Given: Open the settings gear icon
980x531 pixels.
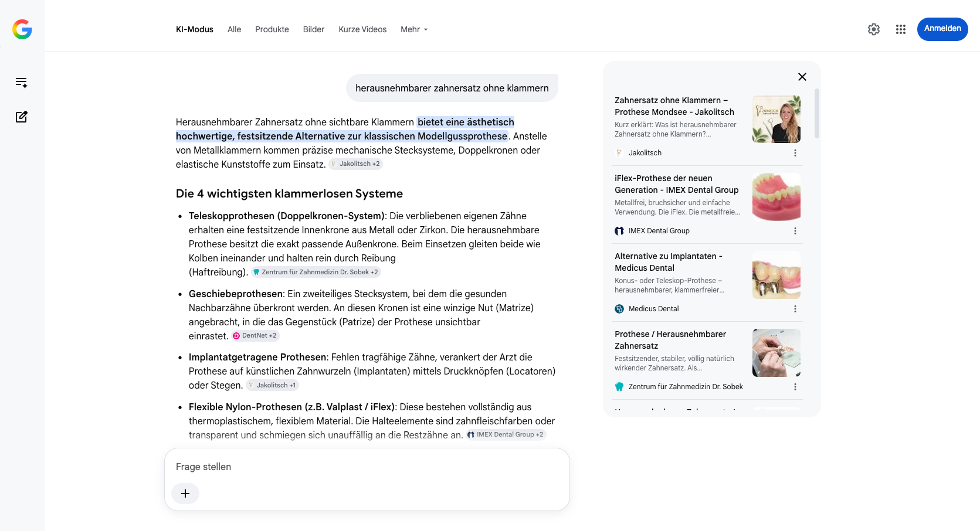Looking at the screenshot, I should point(874,29).
